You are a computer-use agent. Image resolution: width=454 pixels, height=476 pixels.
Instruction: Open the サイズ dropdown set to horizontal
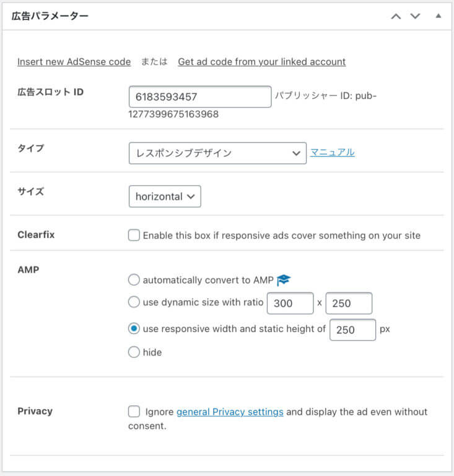point(165,196)
